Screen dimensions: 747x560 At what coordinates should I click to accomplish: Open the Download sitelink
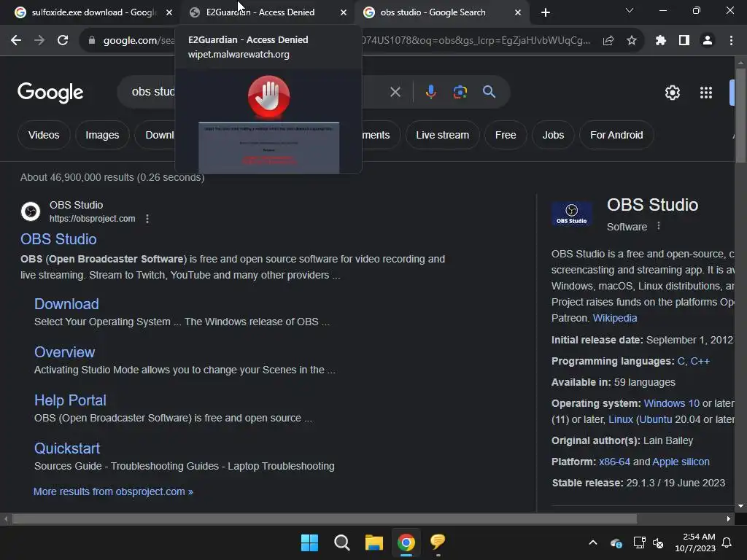point(66,304)
